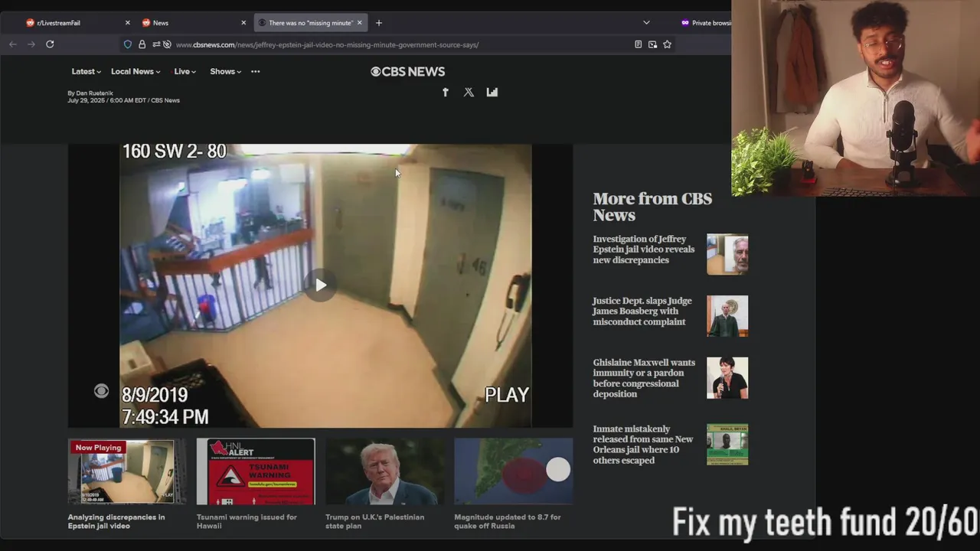Viewport: 980px width, 551px height.
Task: Click the 'More from CBS News' heading
Action: point(652,207)
